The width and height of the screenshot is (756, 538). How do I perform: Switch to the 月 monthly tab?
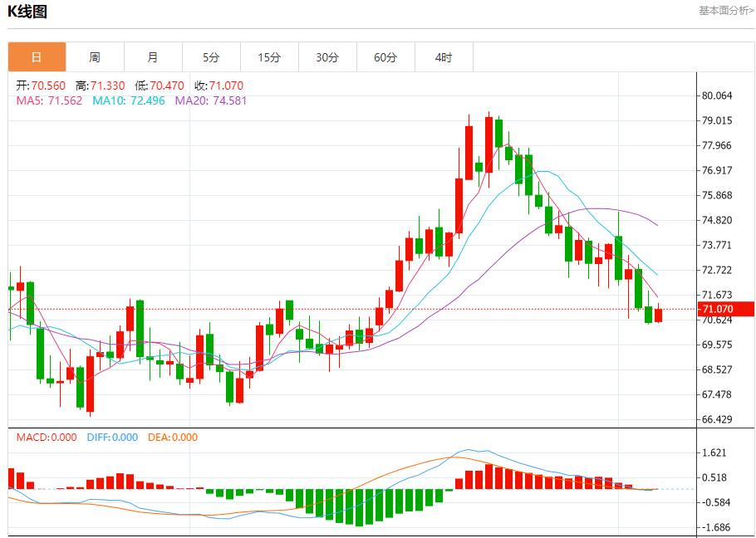point(153,57)
